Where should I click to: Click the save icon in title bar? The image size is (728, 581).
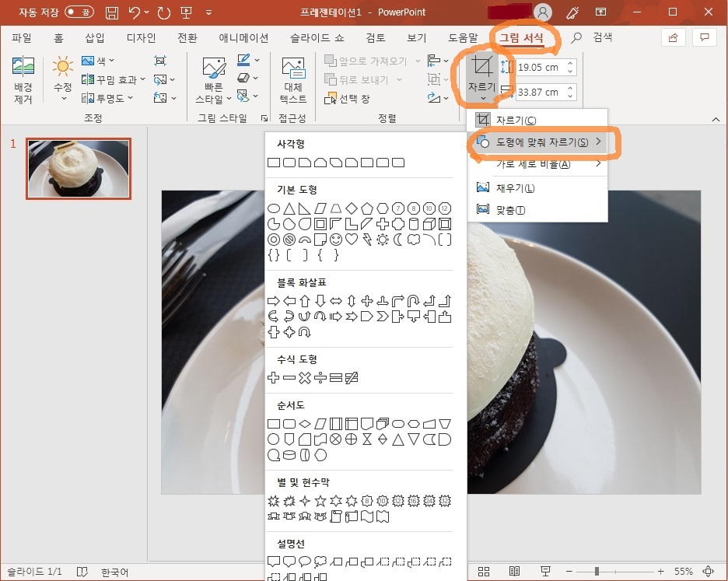tap(112, 12)
